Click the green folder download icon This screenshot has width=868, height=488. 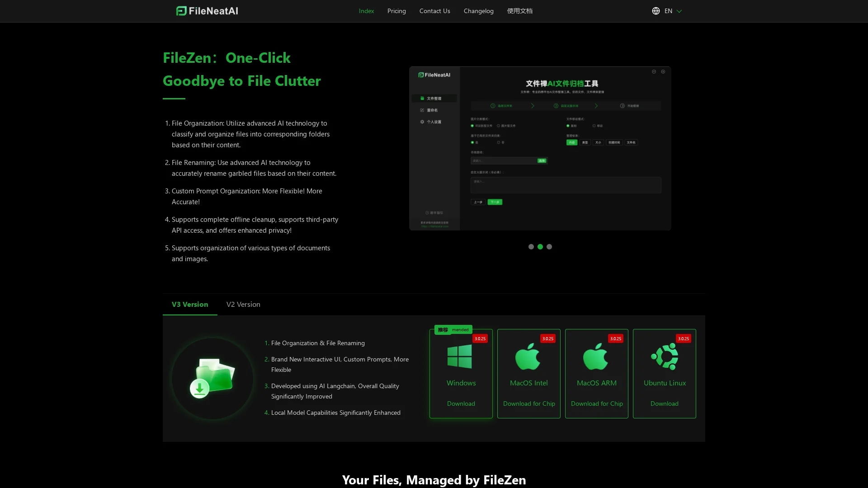[x=212, y=378]
